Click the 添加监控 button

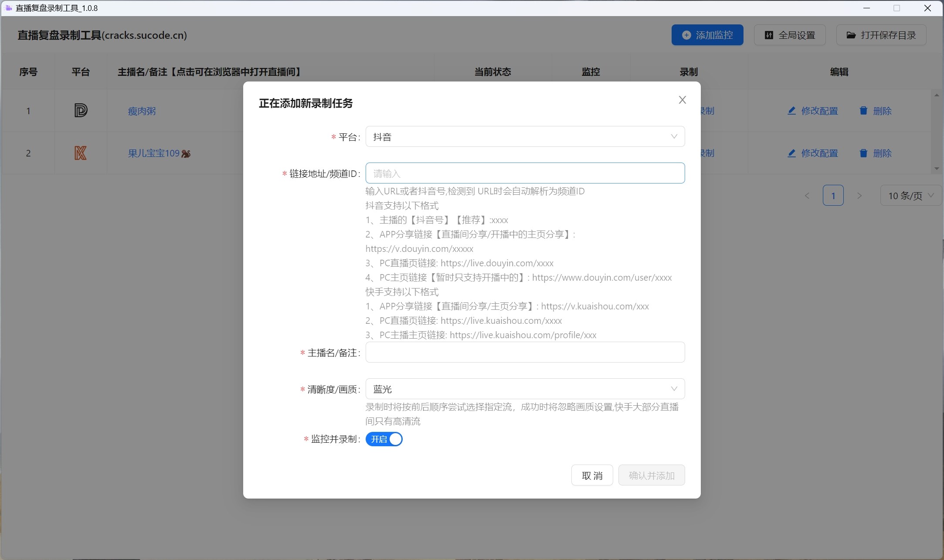coord(707,35)
